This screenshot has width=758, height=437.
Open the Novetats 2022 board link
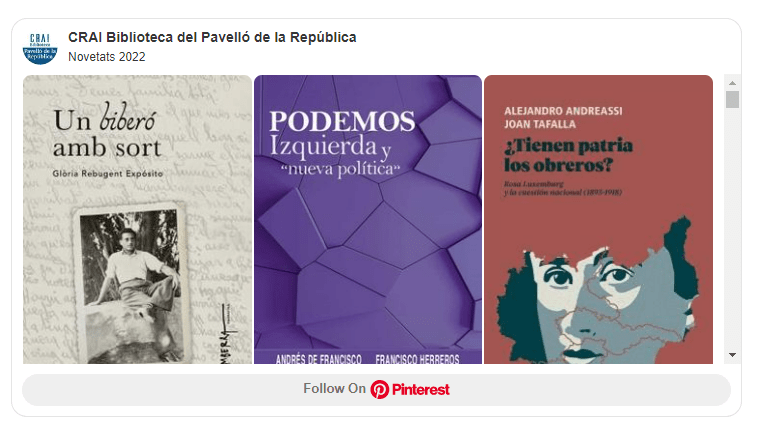(106, 57)
